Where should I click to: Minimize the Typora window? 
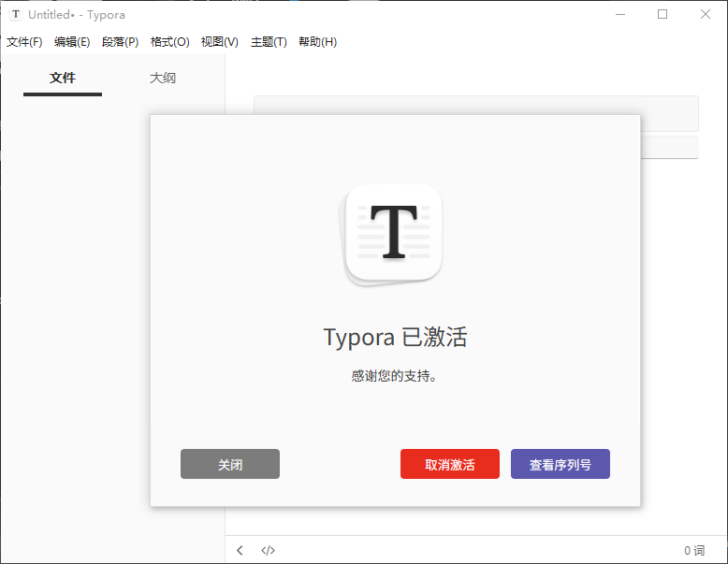pyautogui.click(x=620, y=14)
